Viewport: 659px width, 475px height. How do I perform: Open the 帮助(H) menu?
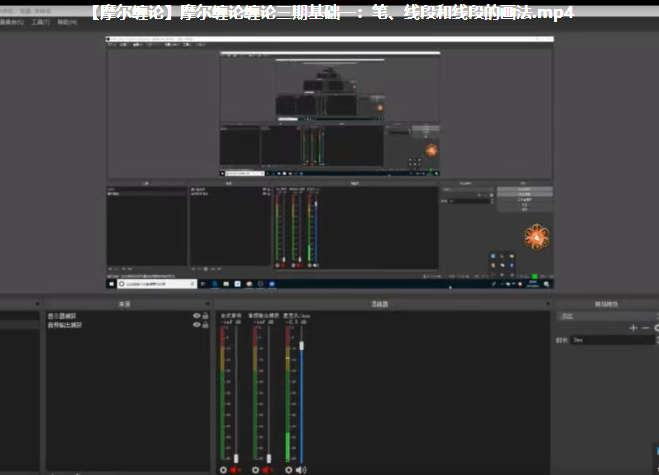[x=67, y=22]
